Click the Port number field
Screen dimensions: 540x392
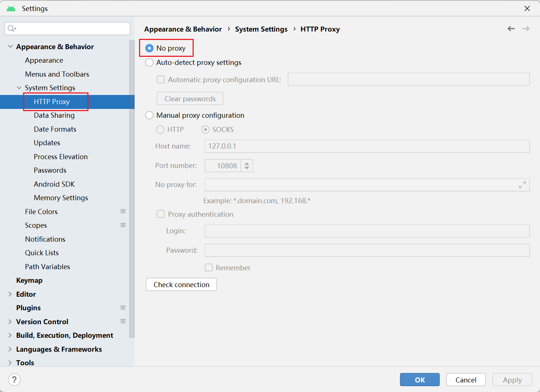[223, 166]
